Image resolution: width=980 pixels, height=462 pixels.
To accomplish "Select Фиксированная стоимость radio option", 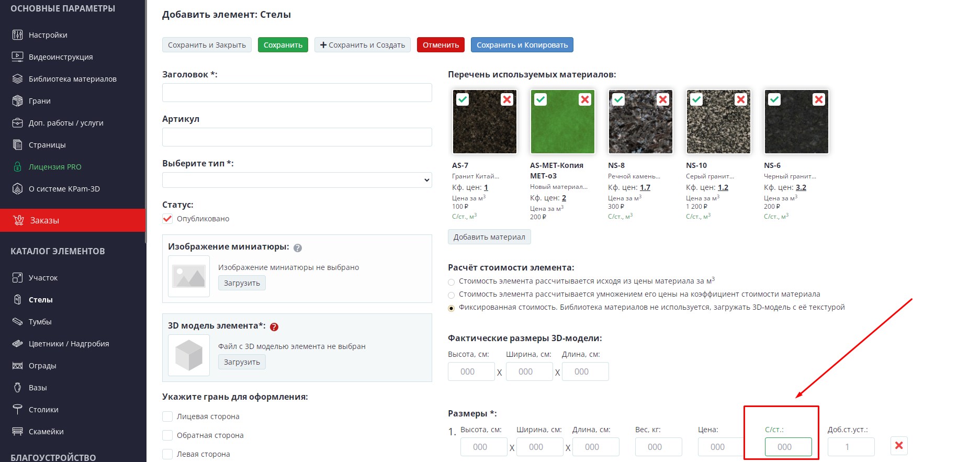I will point(452,308).
